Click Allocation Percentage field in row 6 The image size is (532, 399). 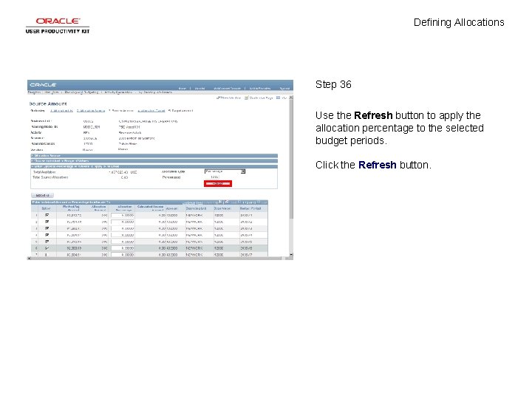point(123,248)
